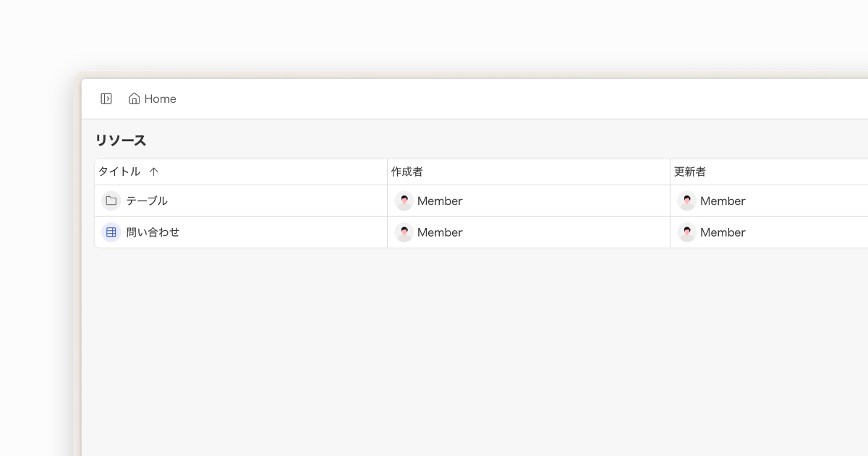Click creator avatar in 問い合わせ row
The height and width of the screenshot is (456, 868).
(x=404, y=232)
